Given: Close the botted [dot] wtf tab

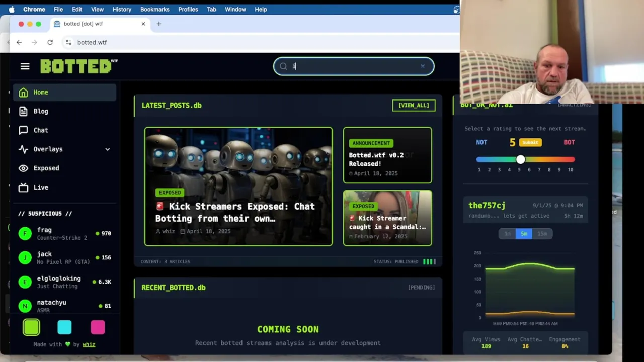Looking at the screenshot, I should [x=143, y=24].
